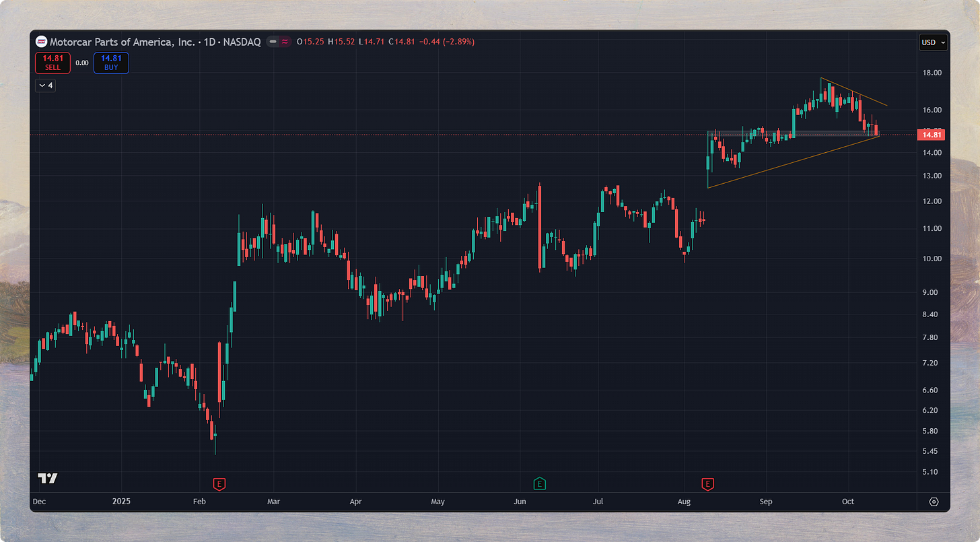
Task: Click the 5.45 price axis label
Action: (x=932, y=451)
